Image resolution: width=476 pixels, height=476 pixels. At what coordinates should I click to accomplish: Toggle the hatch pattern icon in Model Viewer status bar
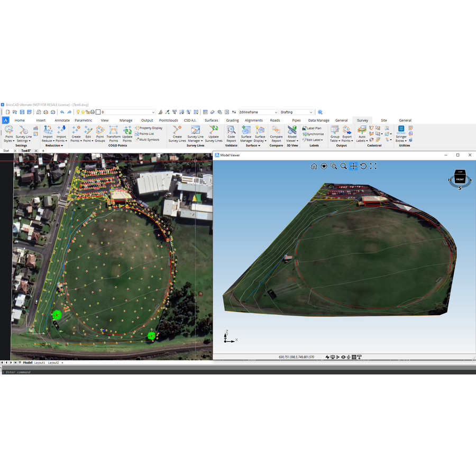(354, 357)
